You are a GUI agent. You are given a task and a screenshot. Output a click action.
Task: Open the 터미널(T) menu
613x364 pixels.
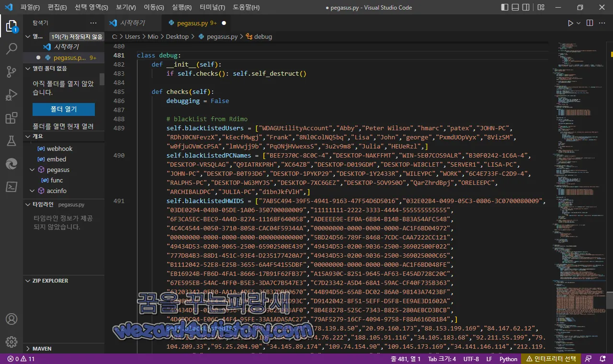[x=212, y=8]
